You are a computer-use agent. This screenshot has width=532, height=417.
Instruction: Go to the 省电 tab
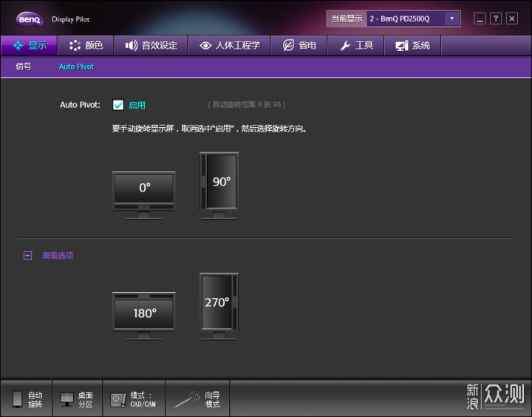pos(299,45)
